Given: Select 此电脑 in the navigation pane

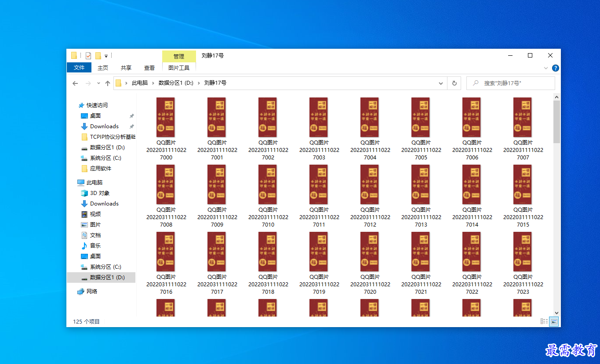Looking at the screenshot, I should click(94, 183).
